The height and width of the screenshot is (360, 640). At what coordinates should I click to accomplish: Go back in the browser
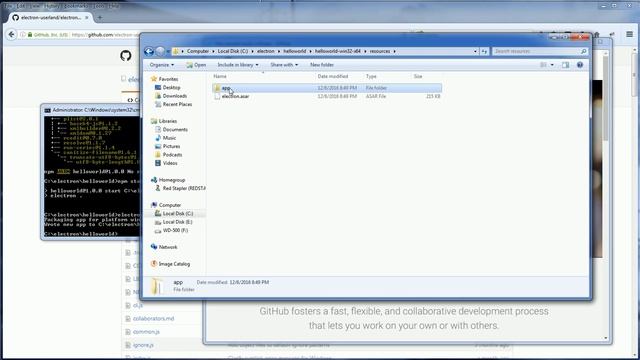click(x=11, y=35)
